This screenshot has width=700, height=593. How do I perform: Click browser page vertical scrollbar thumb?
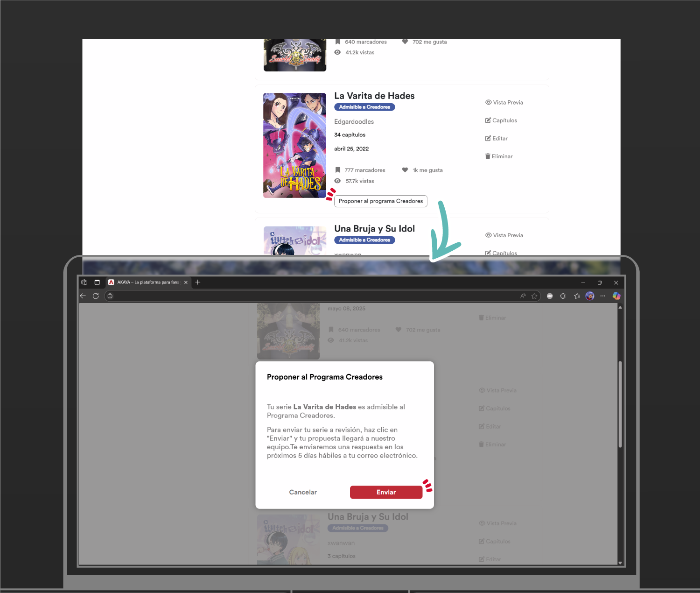pyautogui.click(x=620, y=404)
